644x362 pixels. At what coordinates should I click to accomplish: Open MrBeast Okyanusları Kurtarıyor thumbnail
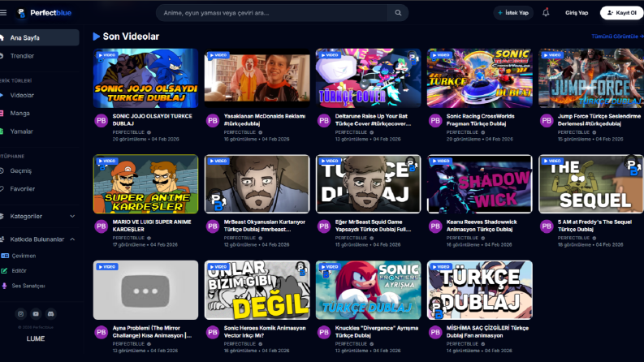(x=257, y=184)
